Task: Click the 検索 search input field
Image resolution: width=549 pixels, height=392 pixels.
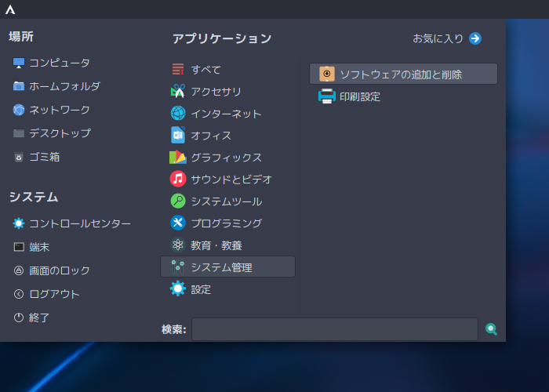Action: point(335,329)
